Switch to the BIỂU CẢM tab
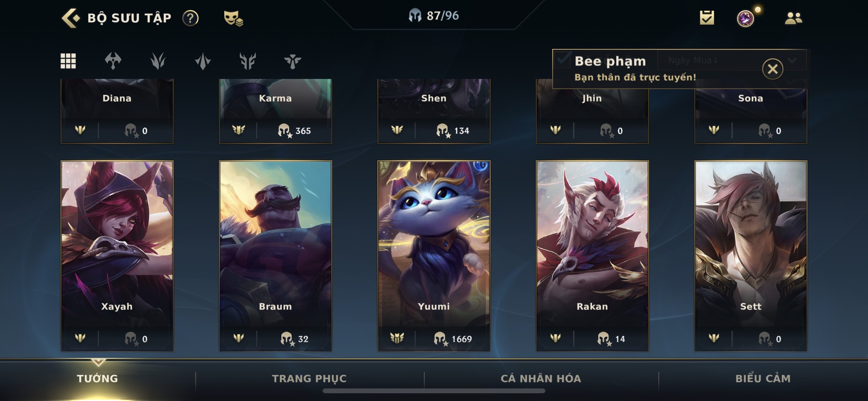Image resolution: width=868 pixels, height=401 pixels. coord(763,379)
